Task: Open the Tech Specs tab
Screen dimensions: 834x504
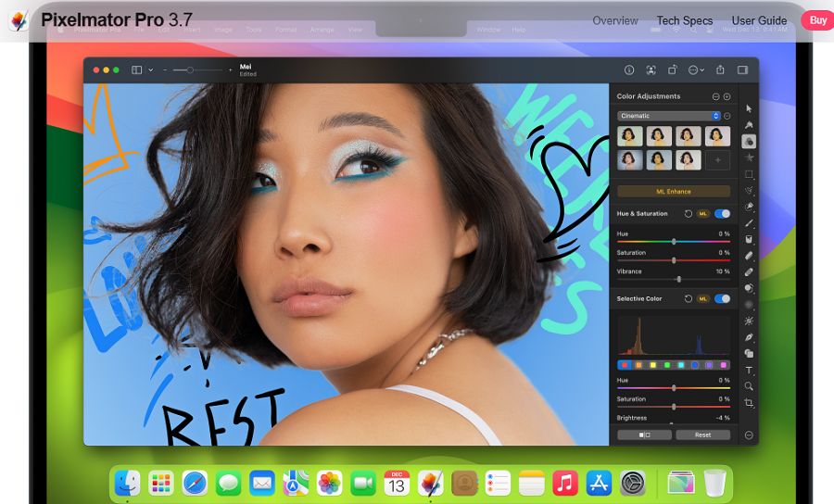Action: (685, 20)
